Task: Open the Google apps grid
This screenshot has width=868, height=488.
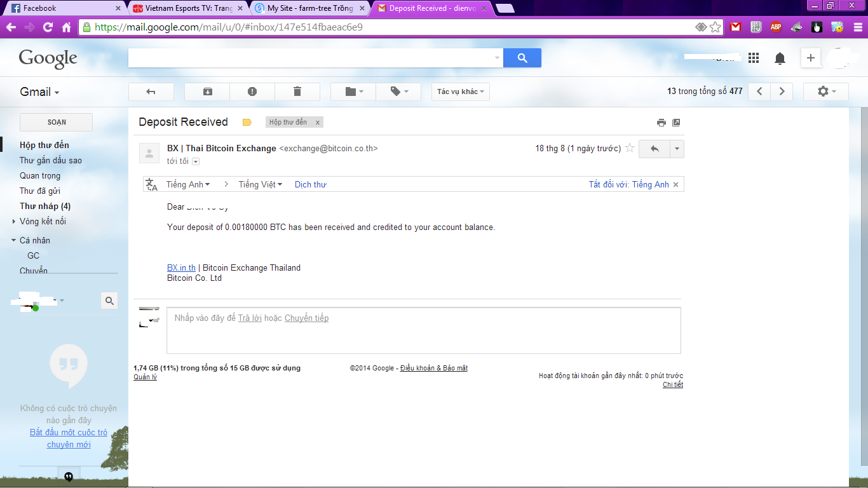Action: [754, 58]
